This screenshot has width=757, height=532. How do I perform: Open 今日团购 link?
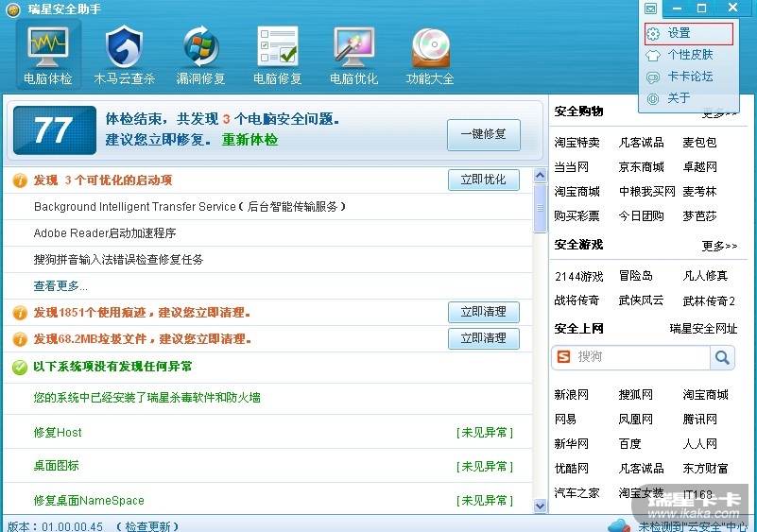pyautogui.click(x=641, y=215)
